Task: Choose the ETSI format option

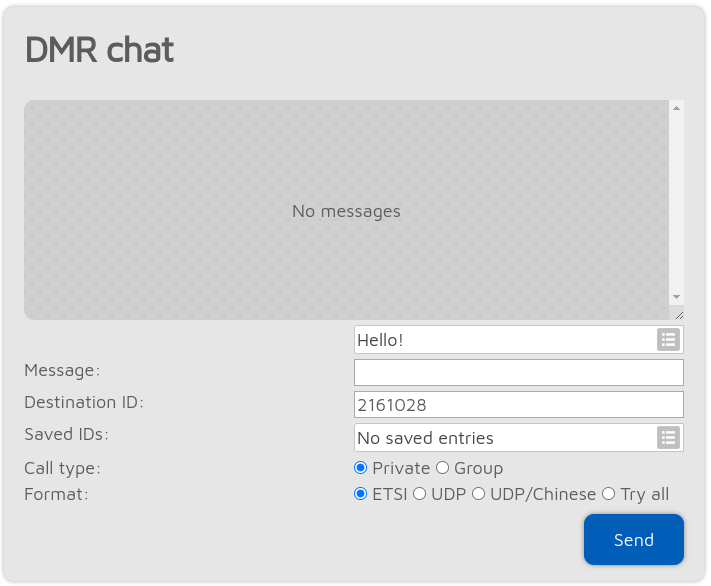Action: 360,493
